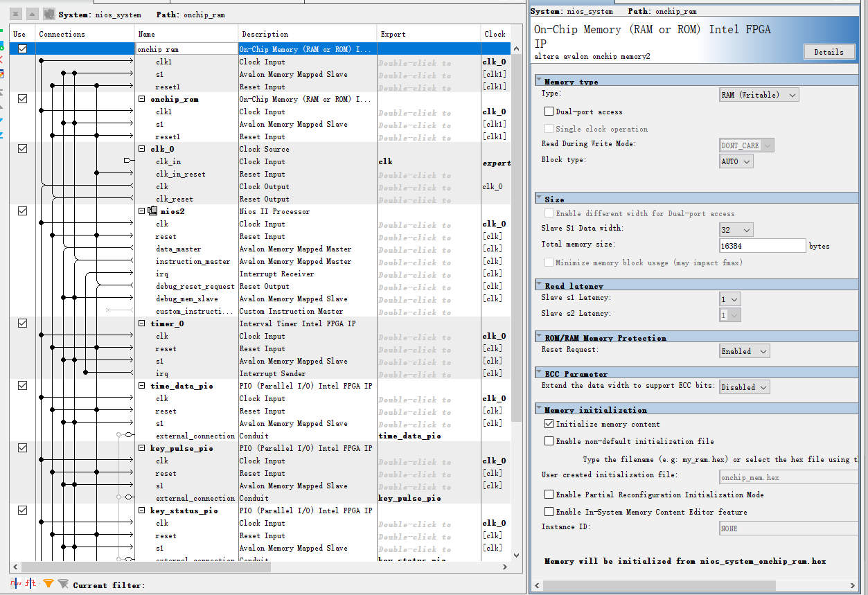Open the ECC bits Disabled dropdown
Screen dimensions: 868x595
coord(745,387)
